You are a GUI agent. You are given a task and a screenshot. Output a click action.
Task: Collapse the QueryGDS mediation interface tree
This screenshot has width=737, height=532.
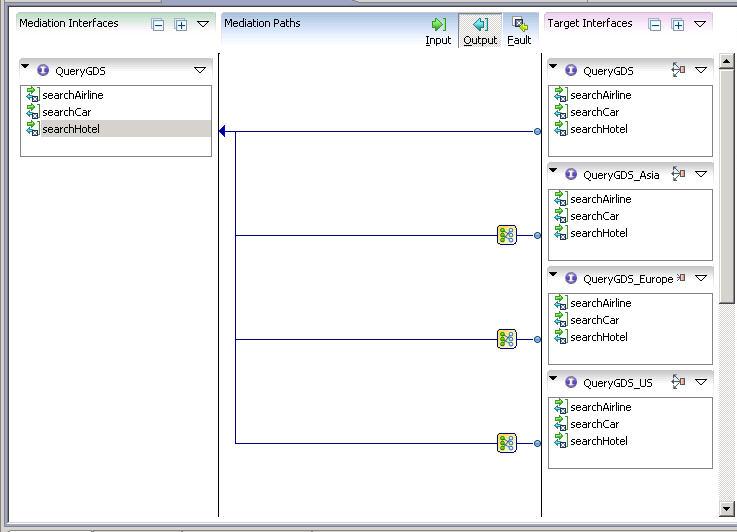click(25, 66)
